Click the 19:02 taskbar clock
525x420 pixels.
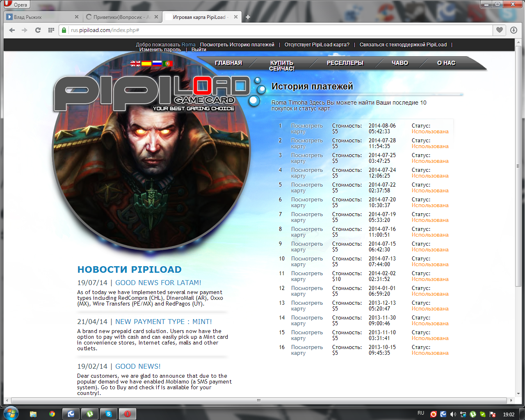[509, 414]
